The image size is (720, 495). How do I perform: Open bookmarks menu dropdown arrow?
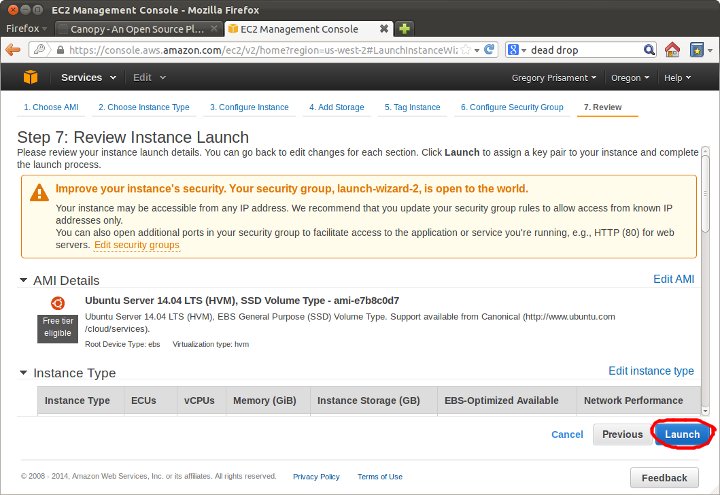tap(710, 50)
